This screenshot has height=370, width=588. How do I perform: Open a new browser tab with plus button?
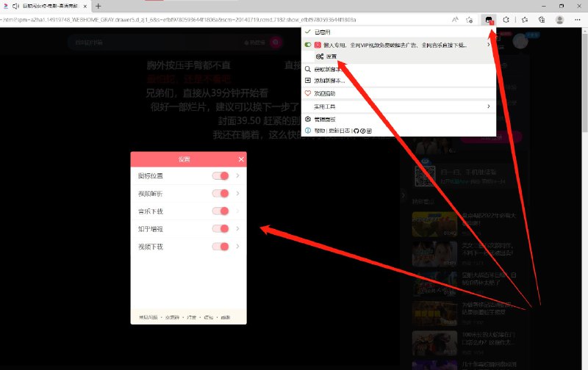[x=98, y=6]
